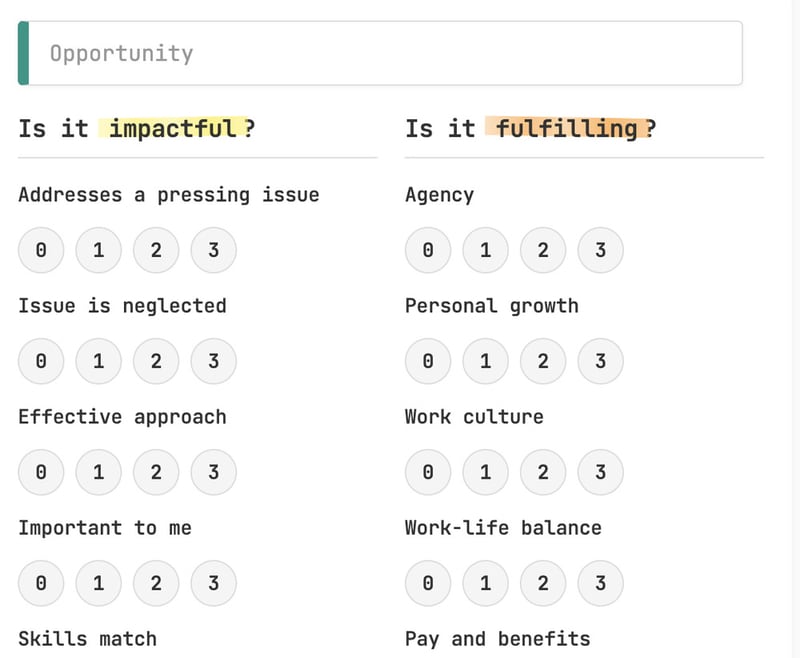Image resolution: width=800 pixels, height=658 pixels.
Task: Rate 'Addresses a pressing issue' as 0
Action: click(41, 251)
